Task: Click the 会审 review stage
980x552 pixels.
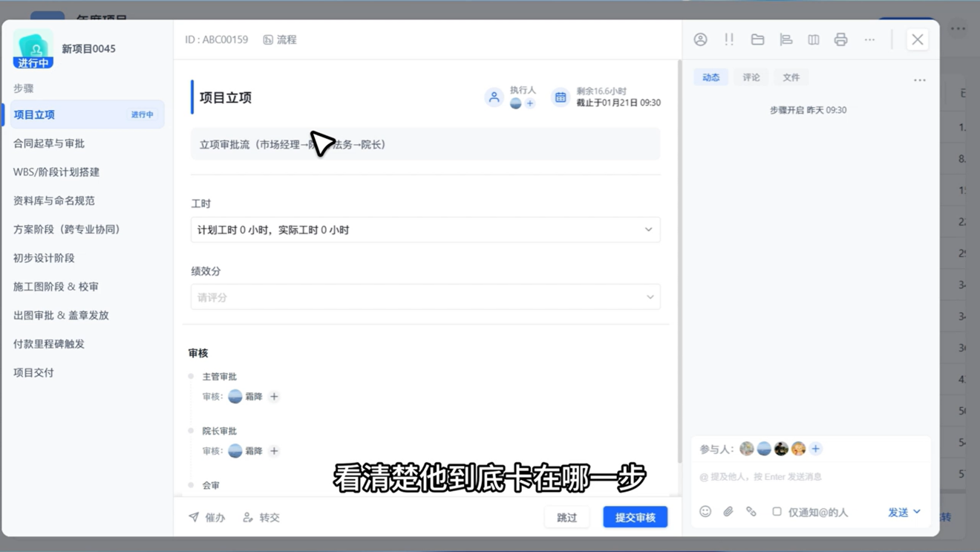Action: 211,485
